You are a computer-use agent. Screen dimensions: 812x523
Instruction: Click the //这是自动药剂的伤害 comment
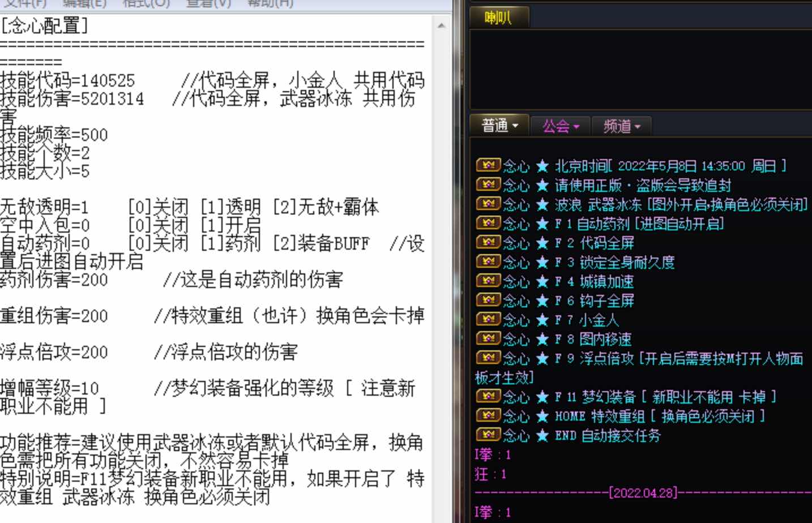point(253,280)
